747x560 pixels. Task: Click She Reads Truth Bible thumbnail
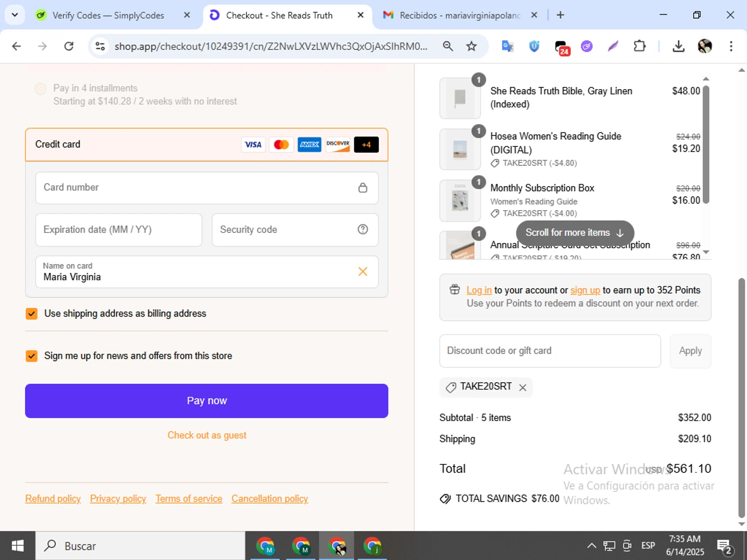pos(460,98)
